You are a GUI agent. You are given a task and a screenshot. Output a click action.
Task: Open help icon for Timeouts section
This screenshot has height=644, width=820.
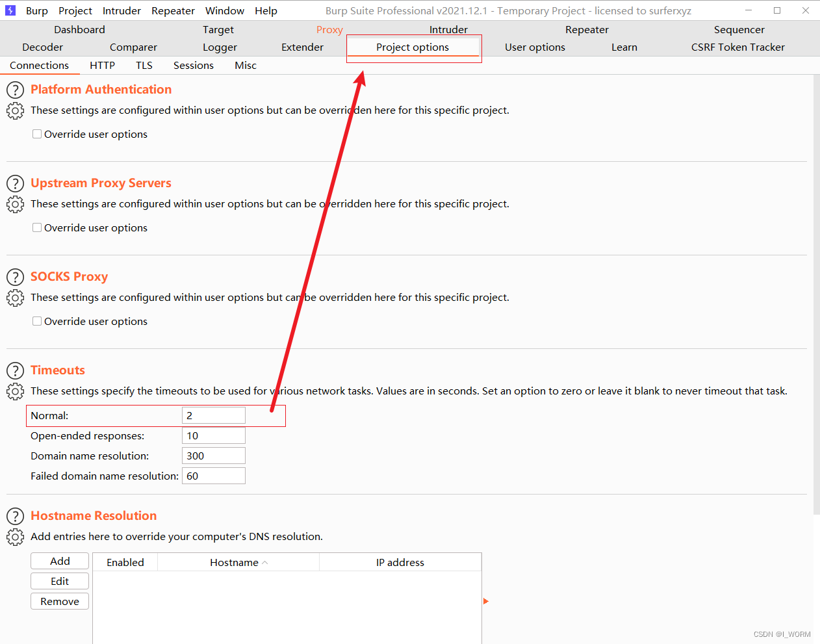pos(15,370)
